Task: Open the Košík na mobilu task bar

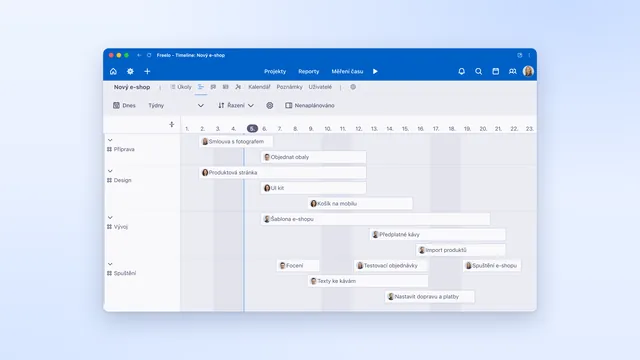Action: 360,204
